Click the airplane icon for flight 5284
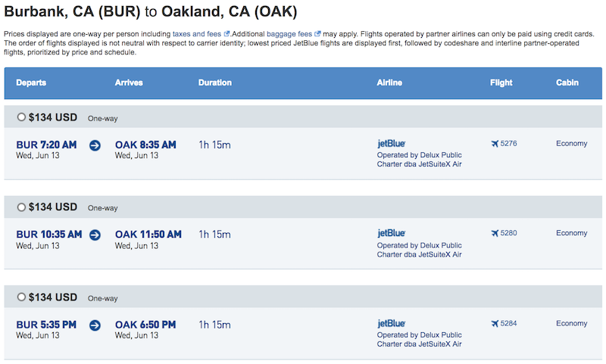Viewport: 606px width, 364px height. pos(495,323)
